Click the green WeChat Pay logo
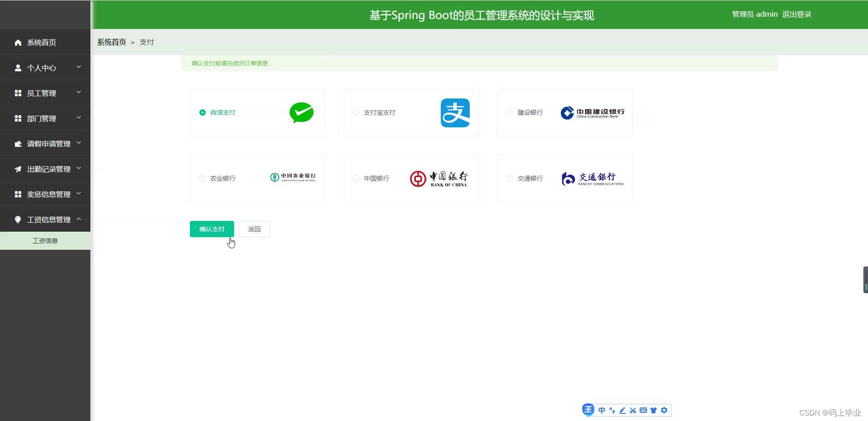This screenshot has width=868, height=421. click(301, 112)
